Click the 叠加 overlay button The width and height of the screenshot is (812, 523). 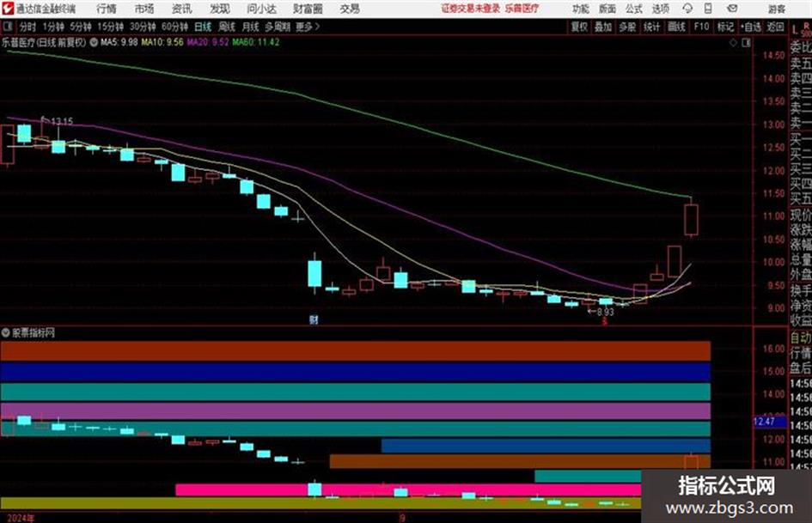603,27
